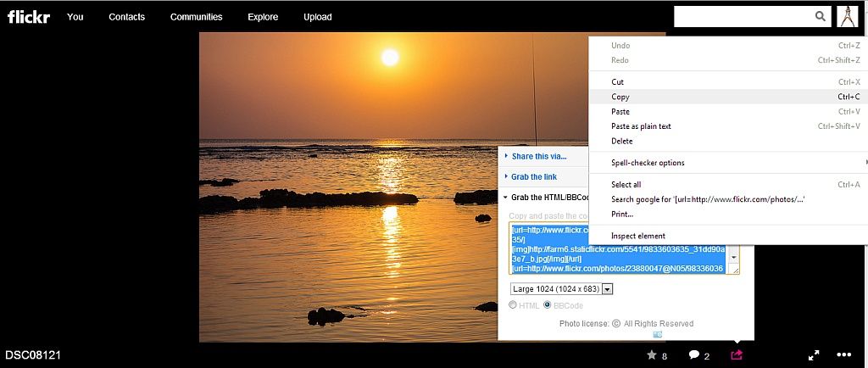This screenshot has height=368, width=868.
Task: Open comments via speech bubble icon
Action: (694, 354)
